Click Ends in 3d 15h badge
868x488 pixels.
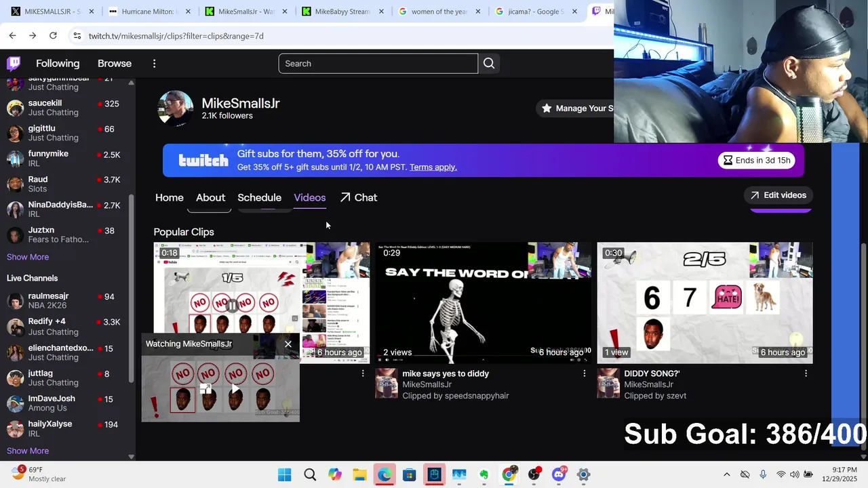(x=757, y=161)
